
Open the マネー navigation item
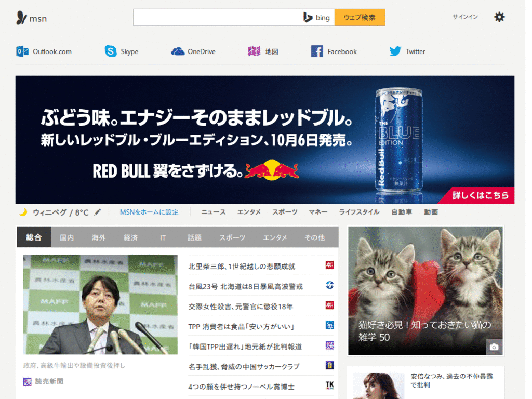318,212
